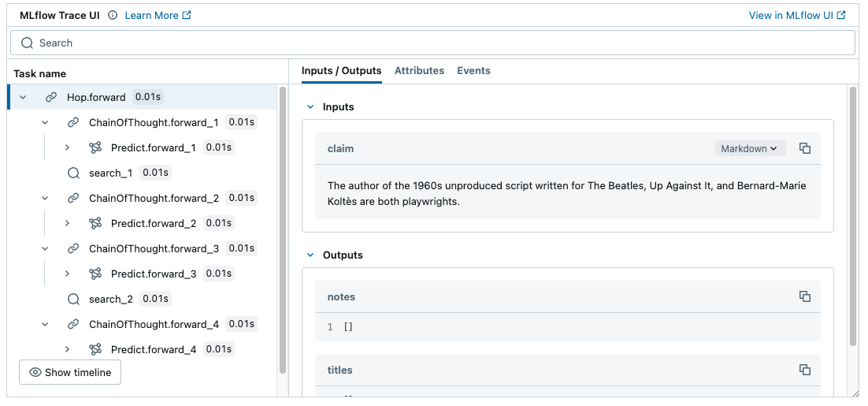Collapse the Inputs section

(x=310, y=107)
